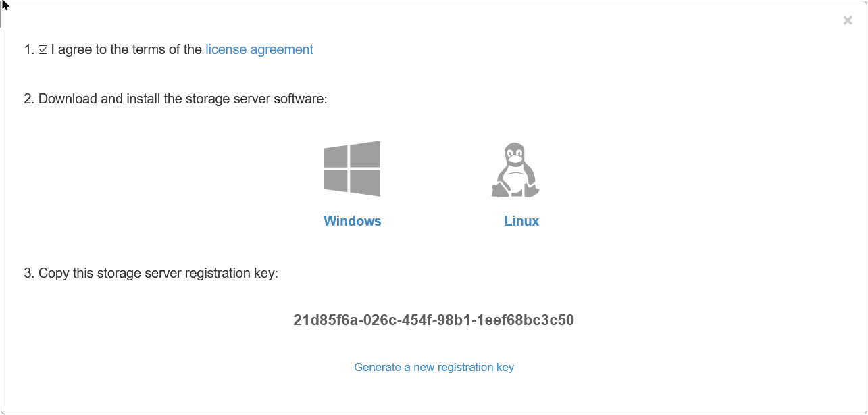Image resolution: width=868 pixels, height=415 pixels.
Task: Open the license agreement link
Action: click(x=259, y=49)
